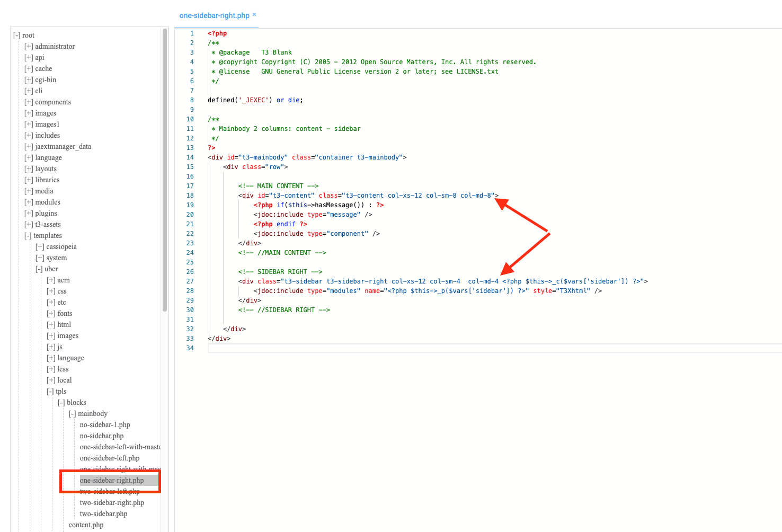Collapse the mainbody folder
The image size is (782, 532).
(x=73, y=414)
